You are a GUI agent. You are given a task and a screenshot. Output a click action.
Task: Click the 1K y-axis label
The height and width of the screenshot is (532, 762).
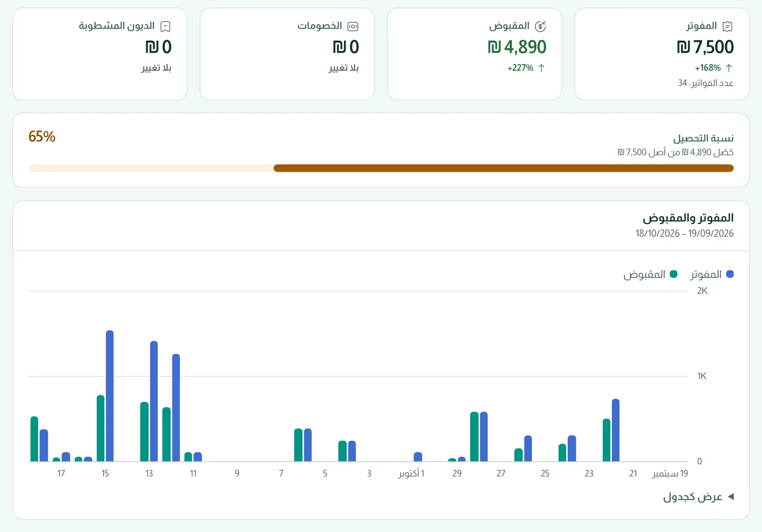pyautogui.click(x=702, y=376)
